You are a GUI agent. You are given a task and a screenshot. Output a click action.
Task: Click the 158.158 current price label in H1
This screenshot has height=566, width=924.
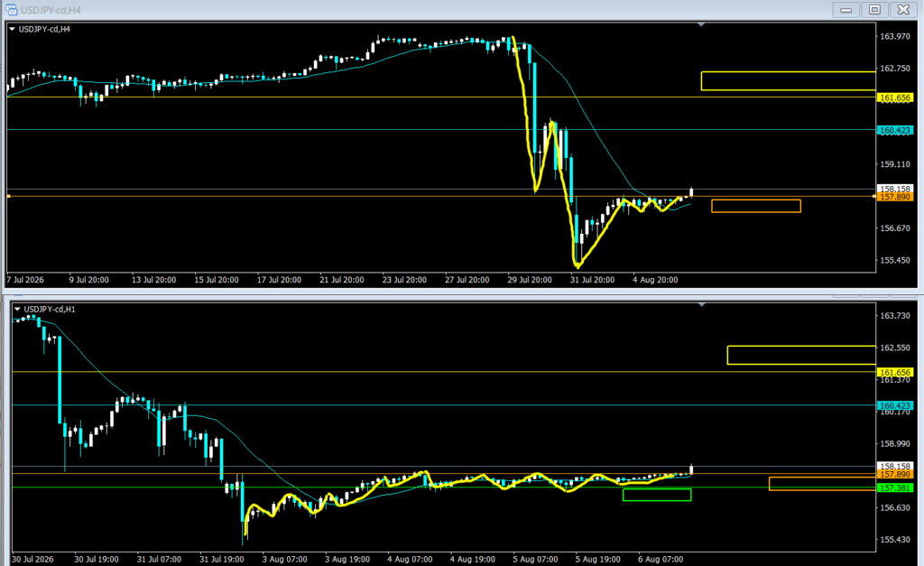click(895, 466)
